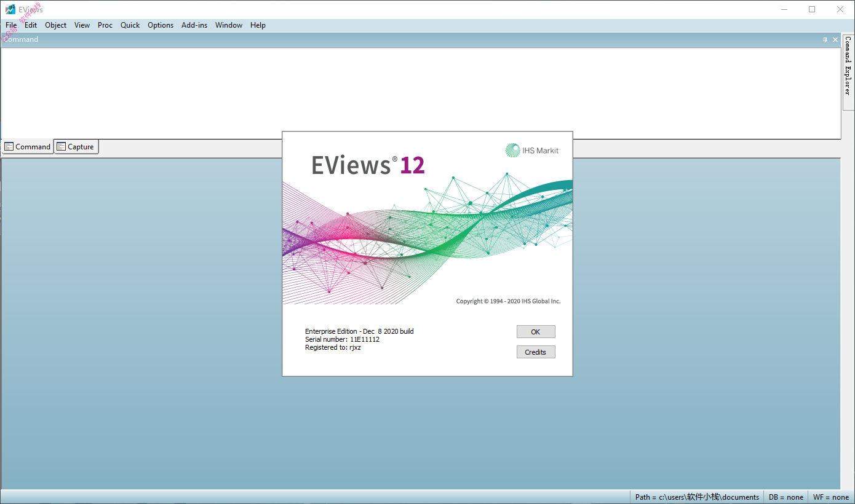
Task: Close the Command pane
Action: tap(835, 39)
